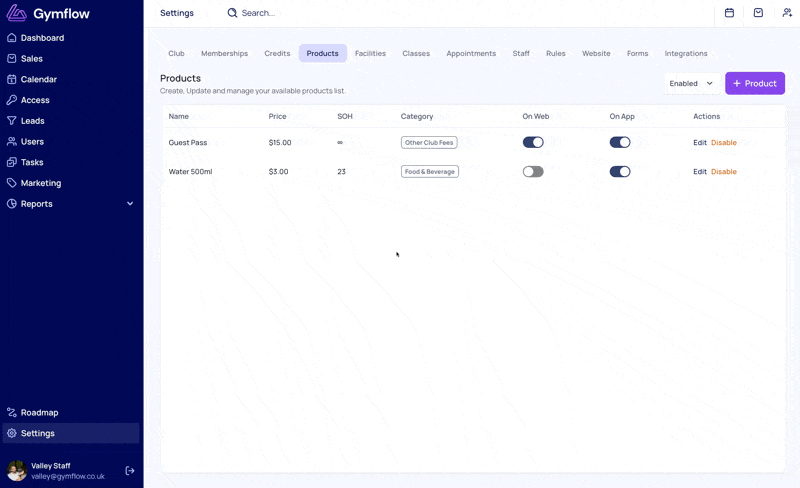The image size is (800, 488).
Task: Click the logout icon beside Valley Staff
Action: coord(130,470)
